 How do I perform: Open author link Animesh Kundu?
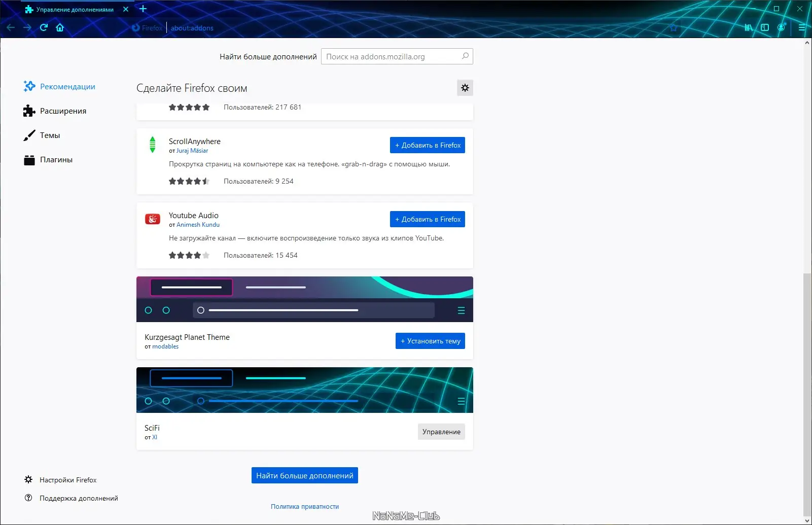click(x=198, y=225)
